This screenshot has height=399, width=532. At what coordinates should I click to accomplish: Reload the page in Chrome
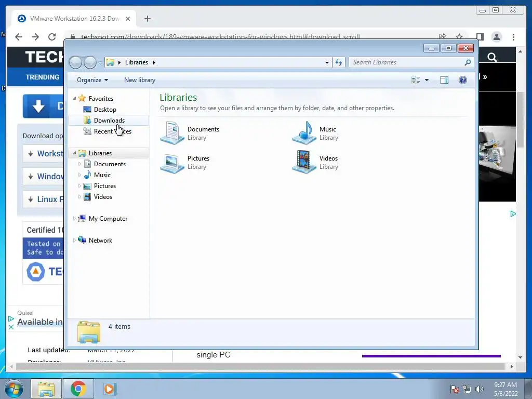point(52,37)
